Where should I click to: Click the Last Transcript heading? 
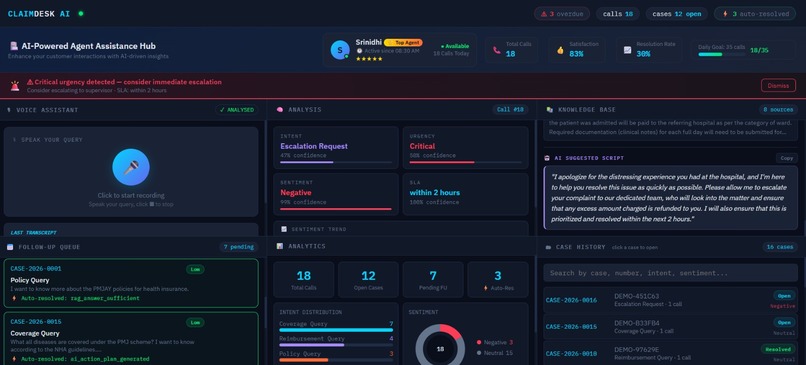pos(33,233)
